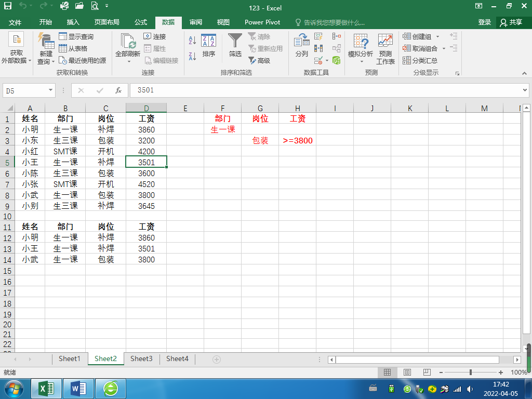Open the Windows Start button

point(14,389)
